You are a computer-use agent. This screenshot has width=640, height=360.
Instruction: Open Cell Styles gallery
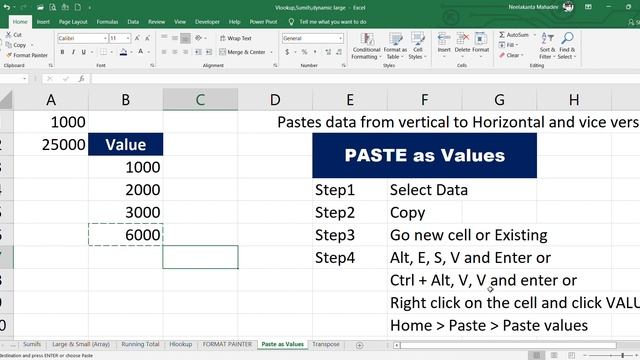coord(418,46)
